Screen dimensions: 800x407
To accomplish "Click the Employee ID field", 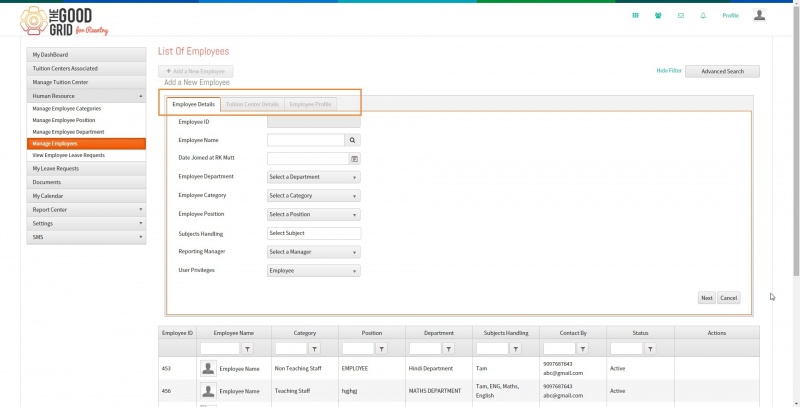I will click(x=313, y=122).
